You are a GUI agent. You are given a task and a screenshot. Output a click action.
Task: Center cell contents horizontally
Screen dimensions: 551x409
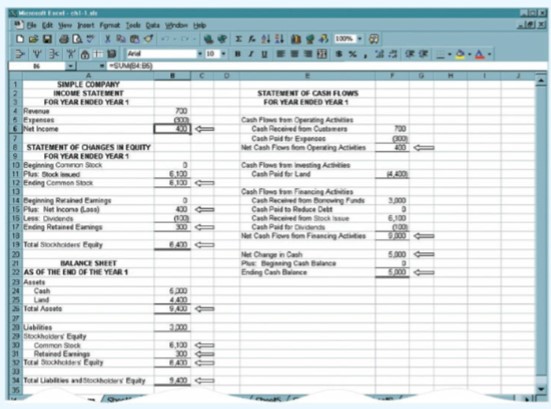[294, 54]
